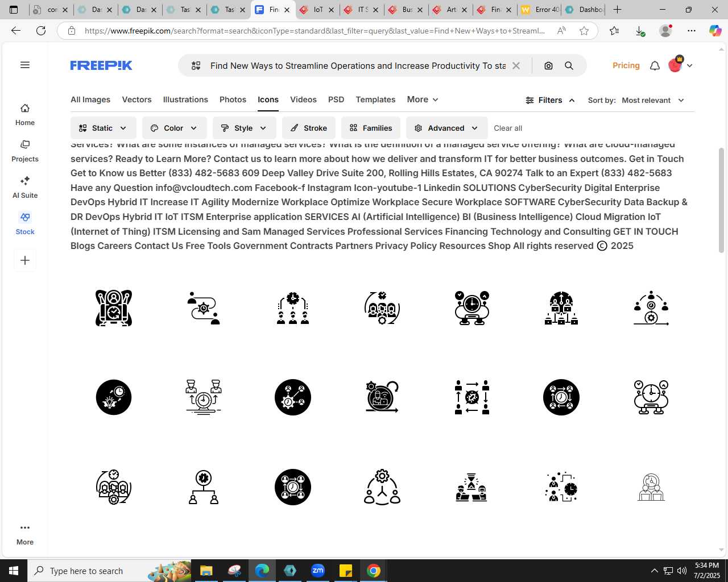728x582 pixels.
Task: Open the Freepik hamburger menu
Action: 25,65
